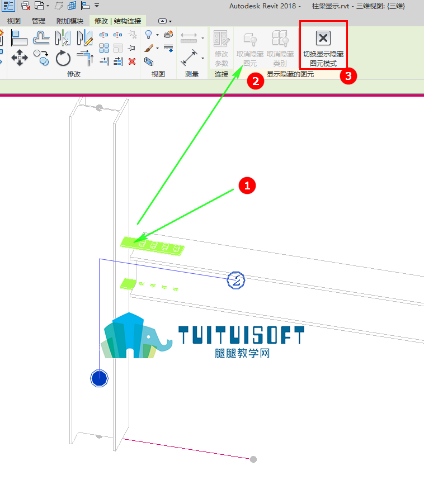Click the 测量 panel label
424x504 pixels.
[x=192, y=74]
